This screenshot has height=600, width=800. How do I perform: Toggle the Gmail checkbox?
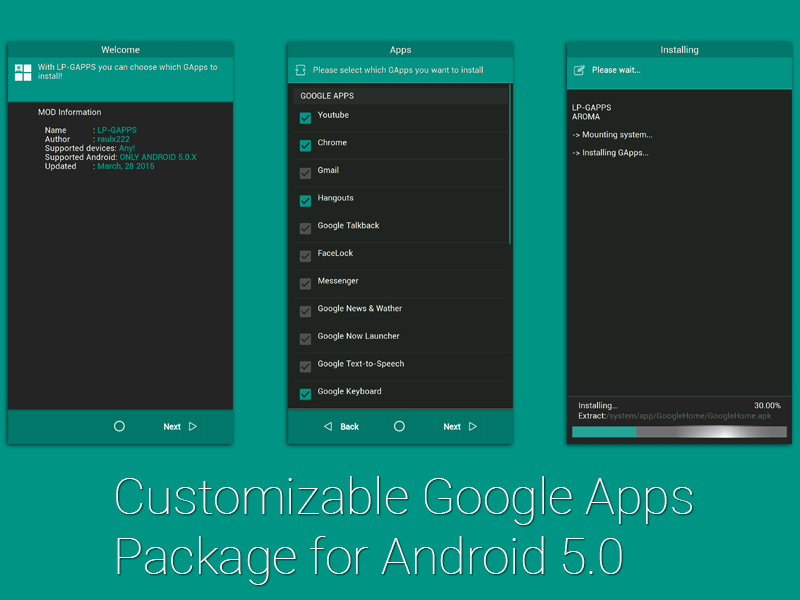tap(305, 173)
